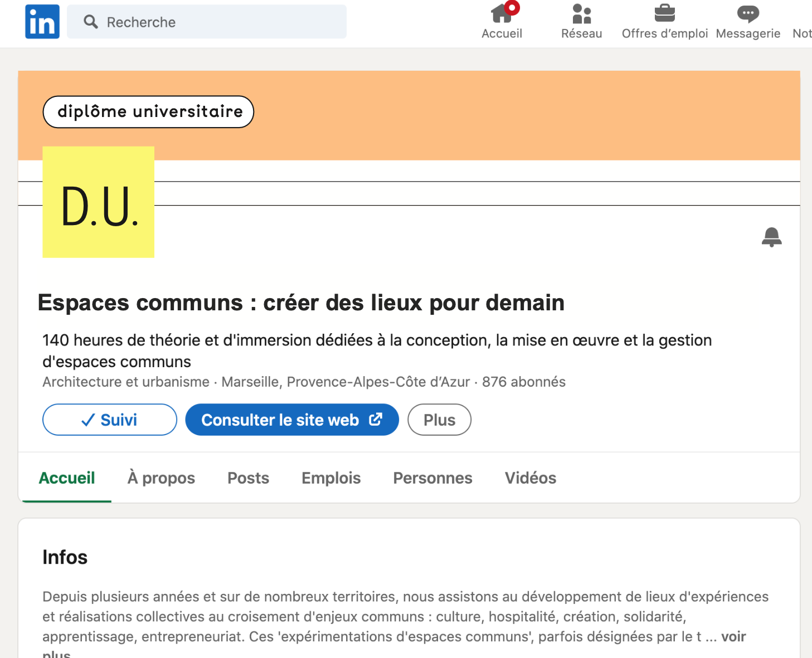Click the 876 abonnés followers text
This screenshot has width=812, height=658.
tap(523, 382)
